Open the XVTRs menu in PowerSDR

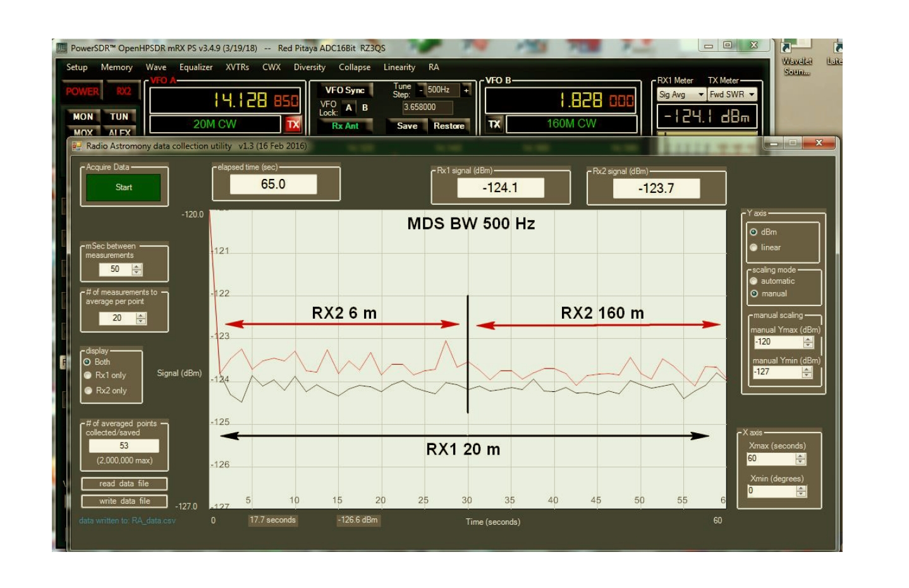(237, 67)
